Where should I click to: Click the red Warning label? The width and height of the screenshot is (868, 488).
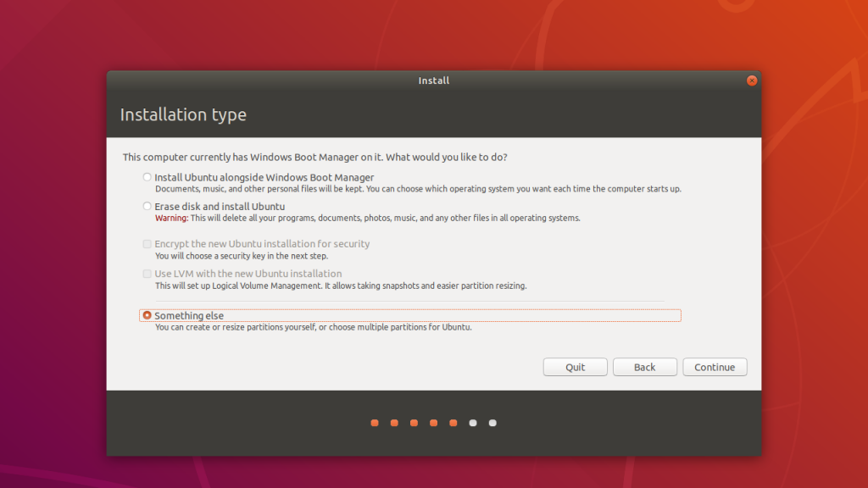(x=171, y=218)
